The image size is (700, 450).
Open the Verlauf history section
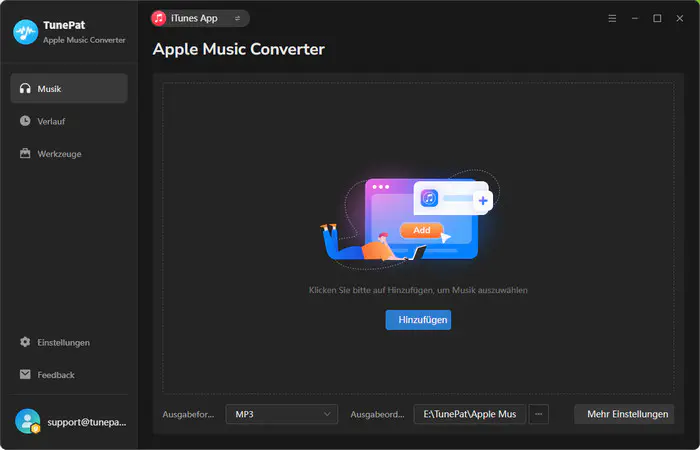click(x=69, y=121)
